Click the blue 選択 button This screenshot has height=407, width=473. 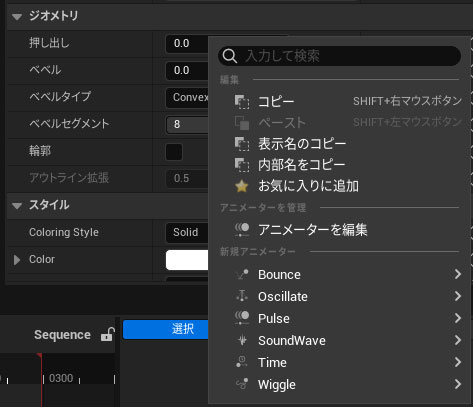click(x=166, y=329)
